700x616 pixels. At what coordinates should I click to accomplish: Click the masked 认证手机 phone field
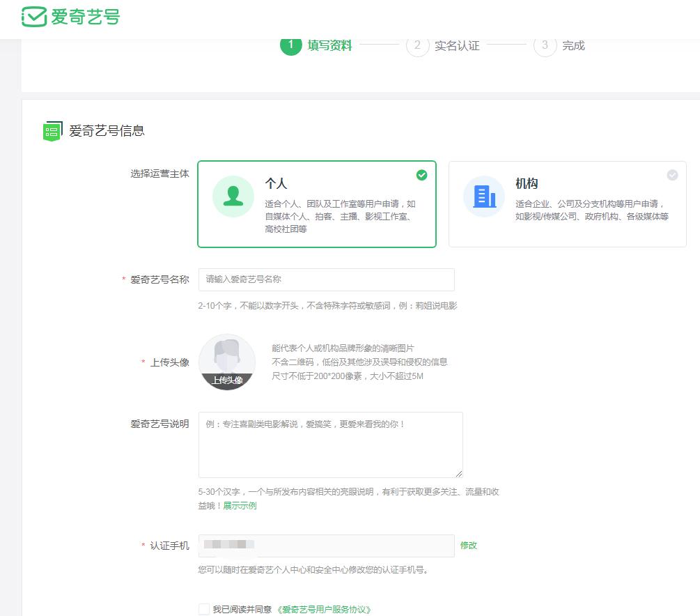point(326,546)
